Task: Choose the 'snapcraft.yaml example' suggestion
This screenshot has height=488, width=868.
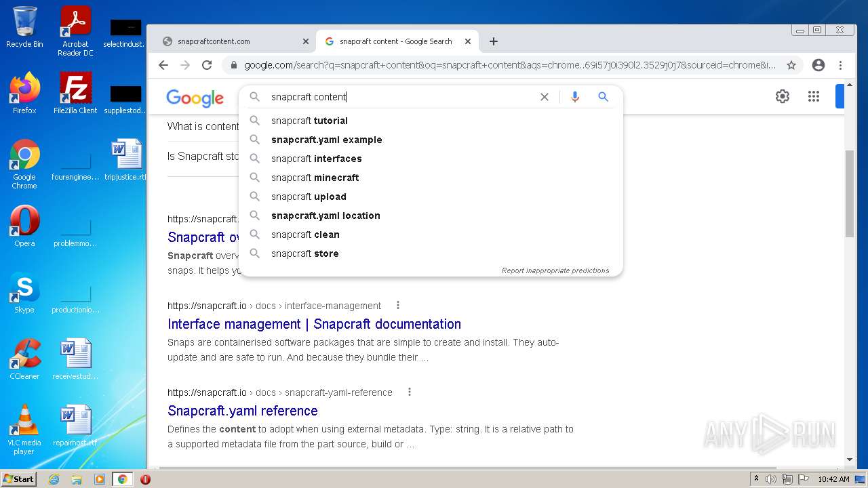Action: tap(431, 140)
